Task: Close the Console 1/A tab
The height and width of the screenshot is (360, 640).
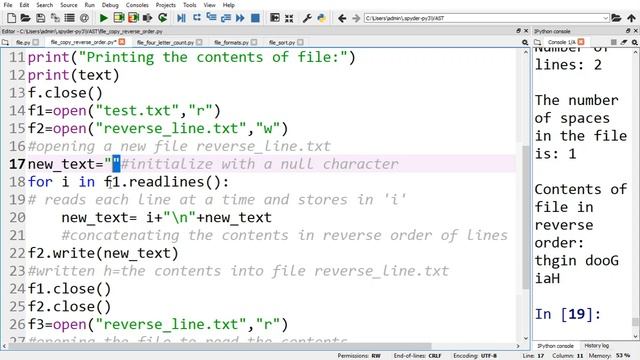Action: tap(581, 42)
